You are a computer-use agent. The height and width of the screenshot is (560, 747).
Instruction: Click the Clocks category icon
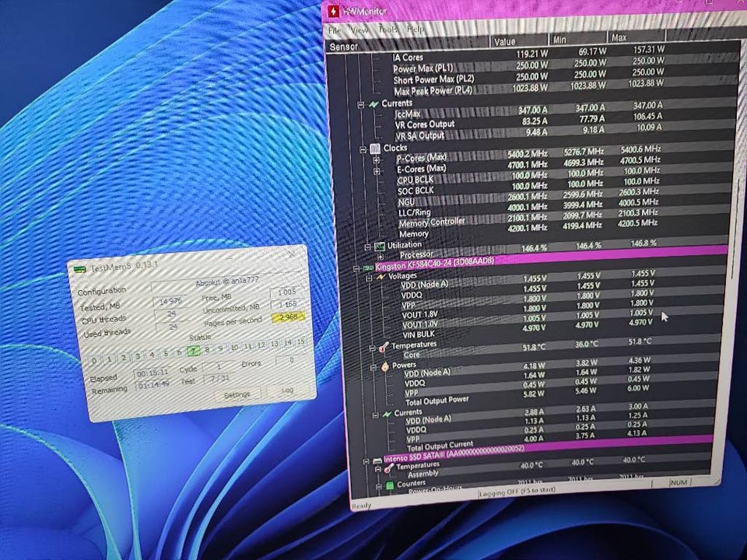click(x=375, y=149)
